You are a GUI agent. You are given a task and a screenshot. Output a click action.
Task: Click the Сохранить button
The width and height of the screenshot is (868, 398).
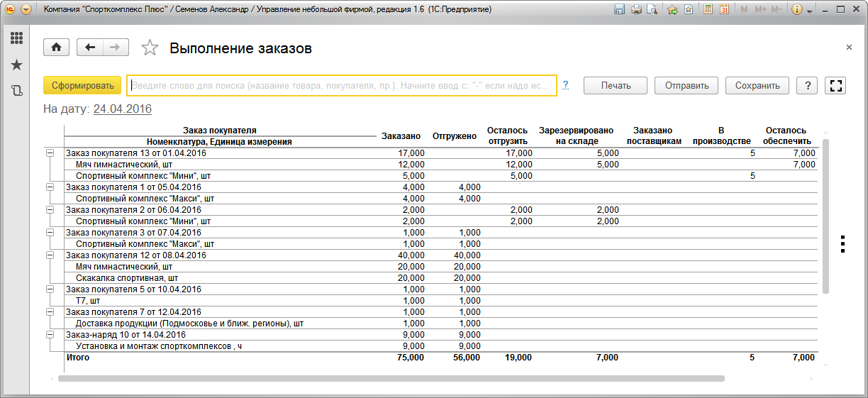(x=757, y=86)
